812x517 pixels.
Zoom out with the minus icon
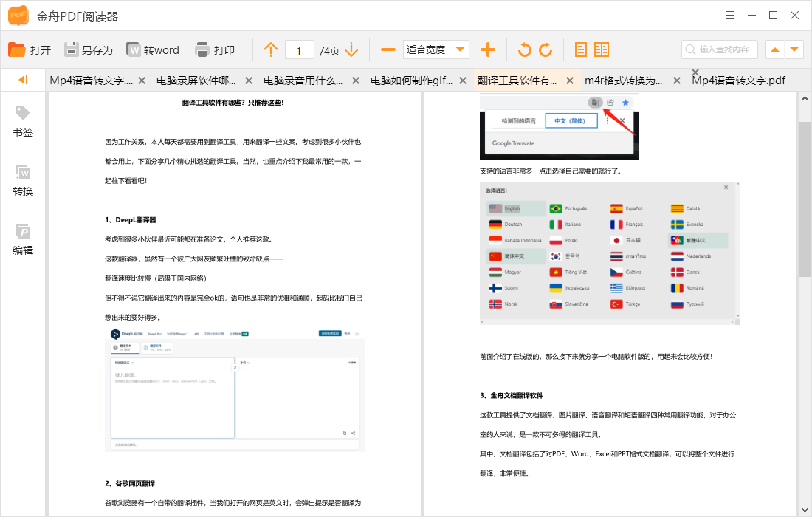(388, 49)
